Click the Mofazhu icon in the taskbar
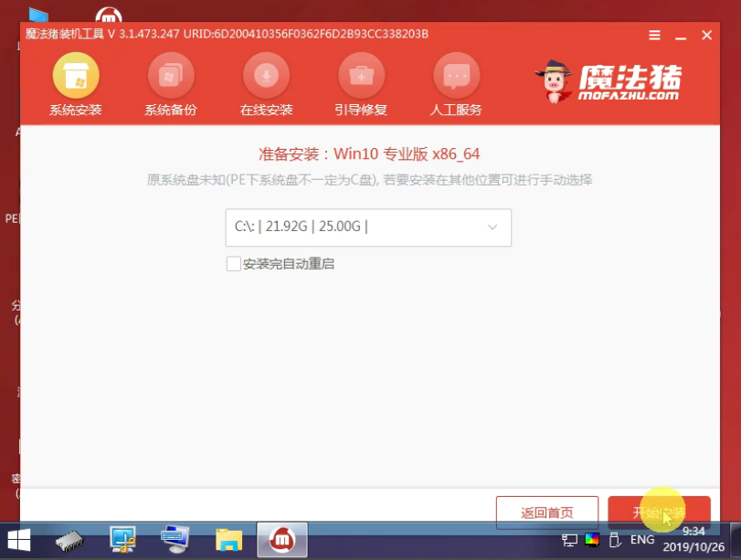The image size is (741, 560). (281, 540)
